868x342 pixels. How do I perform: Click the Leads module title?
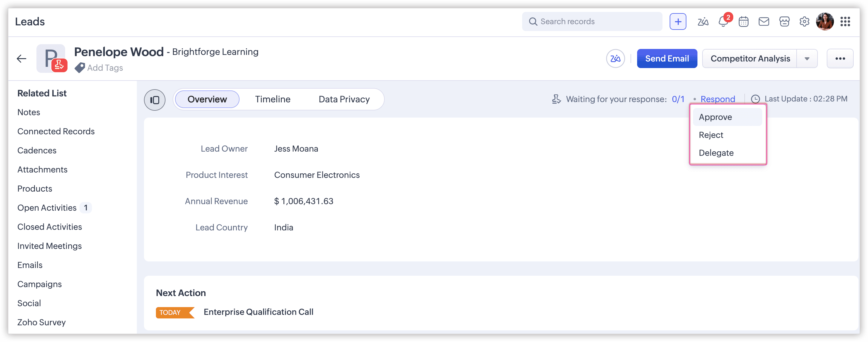[30, 21]
